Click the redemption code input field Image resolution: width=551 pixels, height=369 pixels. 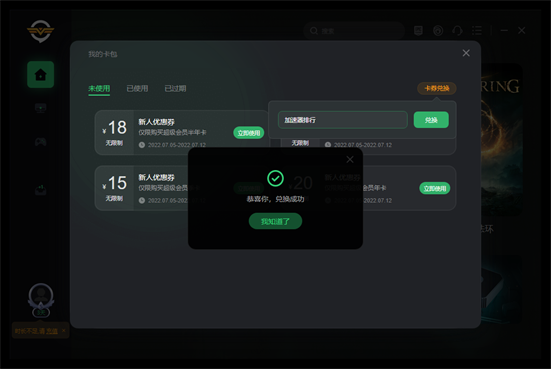click(x=343, y=120)
